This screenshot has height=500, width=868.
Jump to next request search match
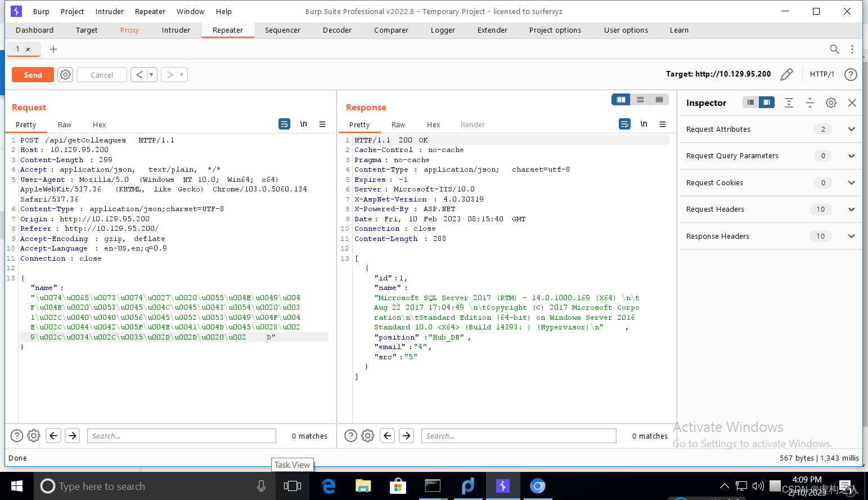[x=73, y=436]
